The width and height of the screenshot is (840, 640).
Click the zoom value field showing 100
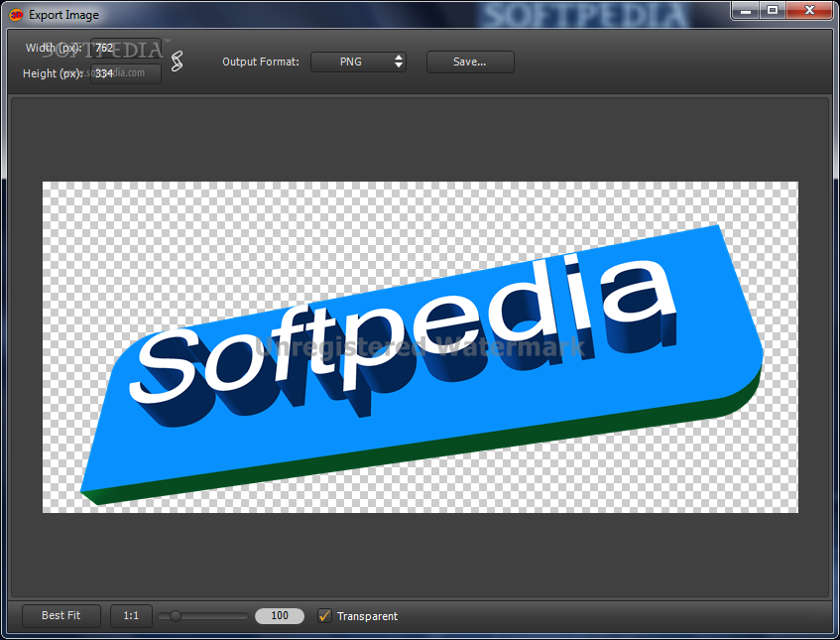[280, 615]
